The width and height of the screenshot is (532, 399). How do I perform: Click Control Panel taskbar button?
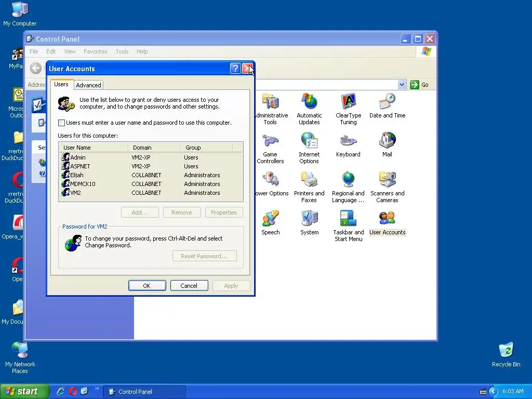click(144, 392)
